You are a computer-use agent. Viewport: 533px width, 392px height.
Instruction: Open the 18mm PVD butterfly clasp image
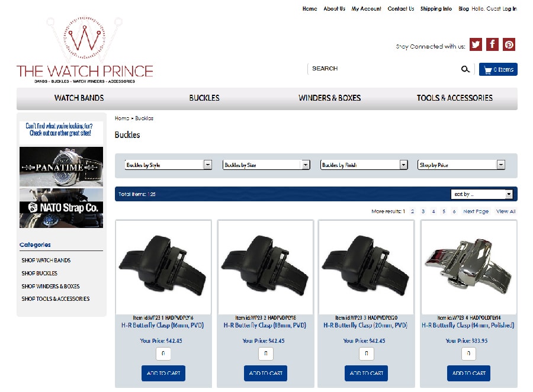pyautogui.click(x=265, y=267)
